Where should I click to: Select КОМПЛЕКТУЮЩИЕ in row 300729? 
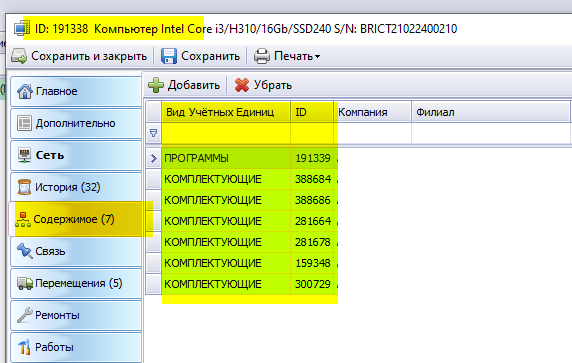[226, 284]
